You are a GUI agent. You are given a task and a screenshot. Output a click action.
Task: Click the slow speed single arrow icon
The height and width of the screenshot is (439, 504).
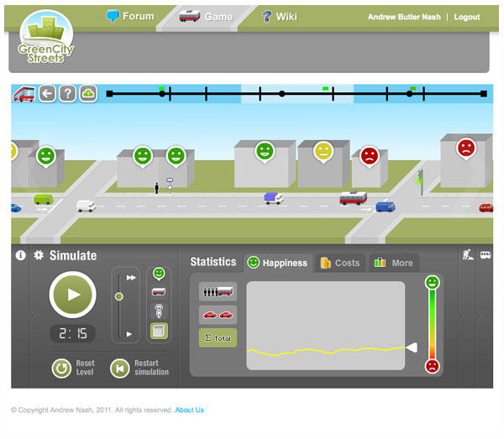[129, 334]
